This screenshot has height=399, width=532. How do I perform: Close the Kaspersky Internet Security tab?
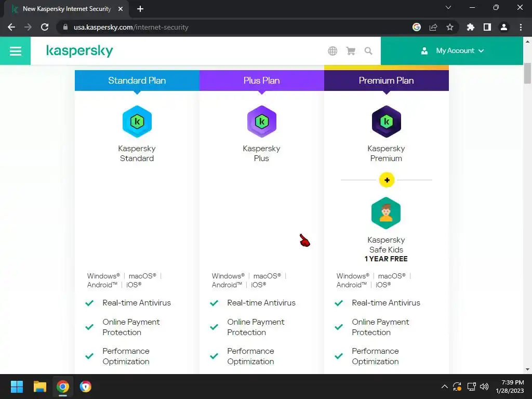[x=121, y=9]
